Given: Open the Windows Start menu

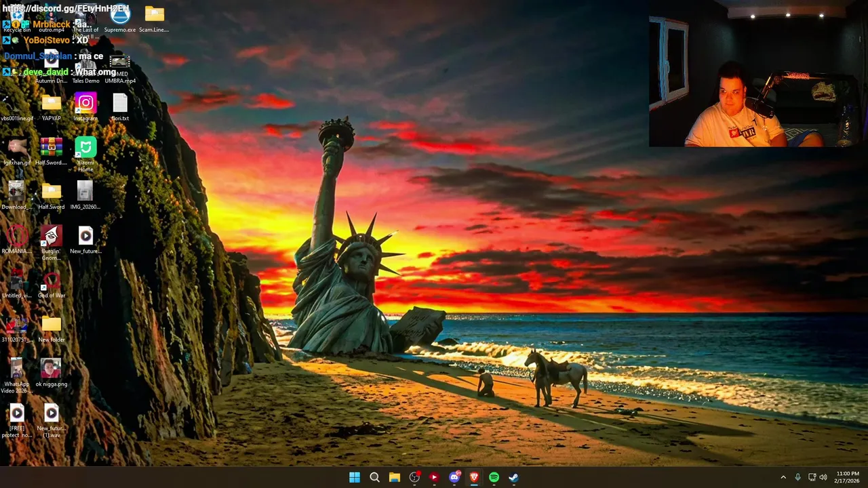Looking at the screenshot, I should tap(355, 477).
